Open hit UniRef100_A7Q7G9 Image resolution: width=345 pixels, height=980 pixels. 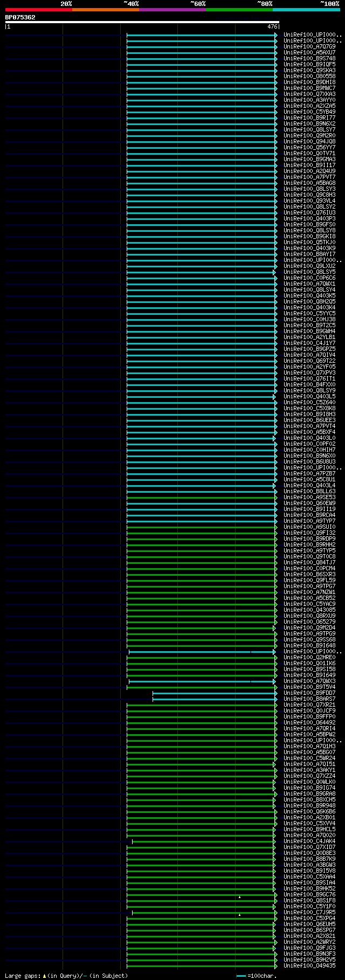tap(309, 47)
